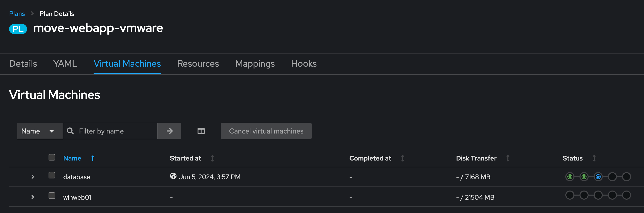Click the Name column sort arrow
644x213 pixels.
[x=93, y=158]
